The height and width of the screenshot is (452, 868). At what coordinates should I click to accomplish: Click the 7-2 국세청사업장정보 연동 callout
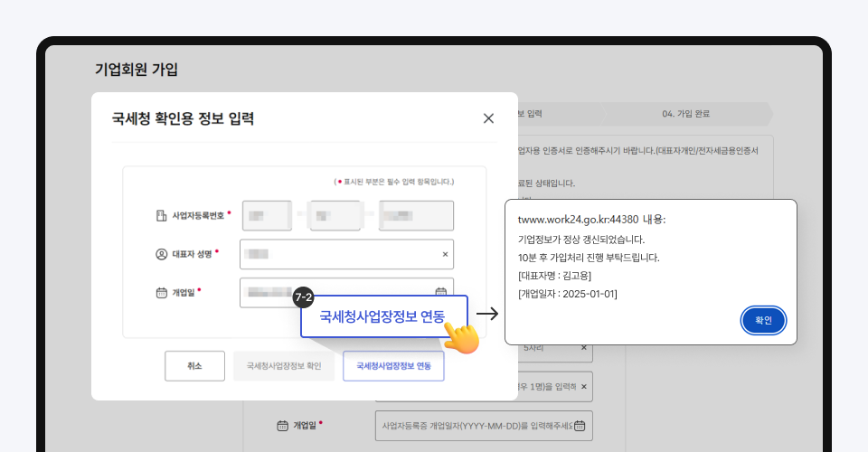pyautogui.click(x=382, y=316)
